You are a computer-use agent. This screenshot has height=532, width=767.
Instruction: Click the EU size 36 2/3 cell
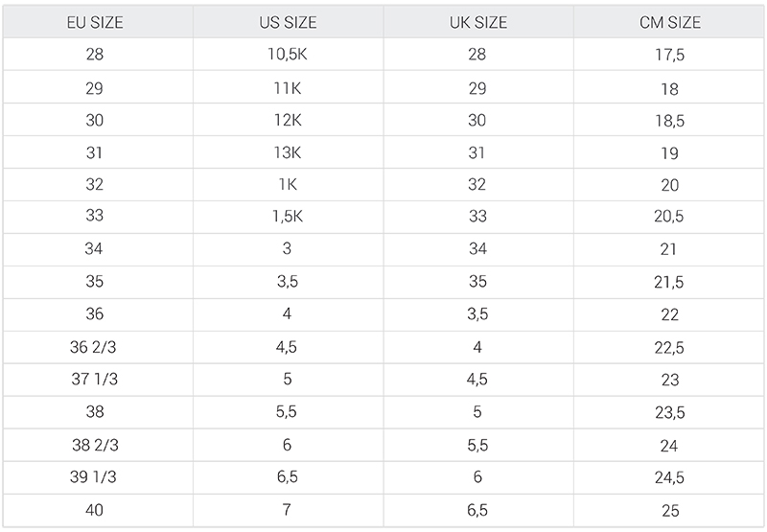98,347
